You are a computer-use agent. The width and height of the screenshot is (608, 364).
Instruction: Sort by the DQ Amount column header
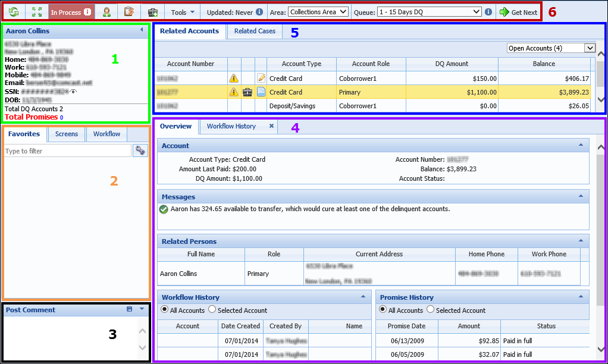[452, 64]
